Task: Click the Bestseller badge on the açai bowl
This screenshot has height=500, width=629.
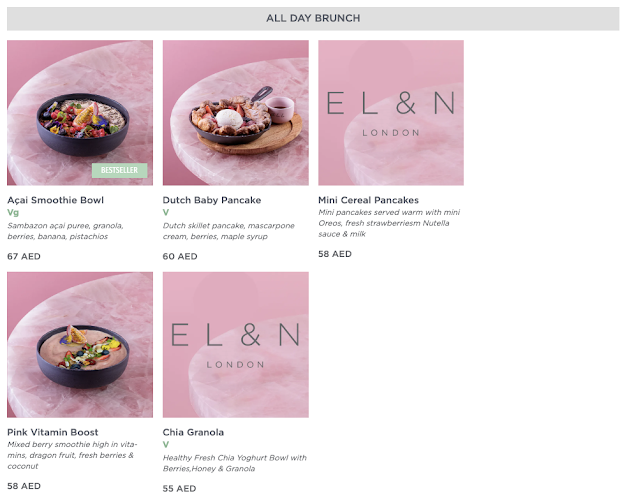Action: (120, 170)
